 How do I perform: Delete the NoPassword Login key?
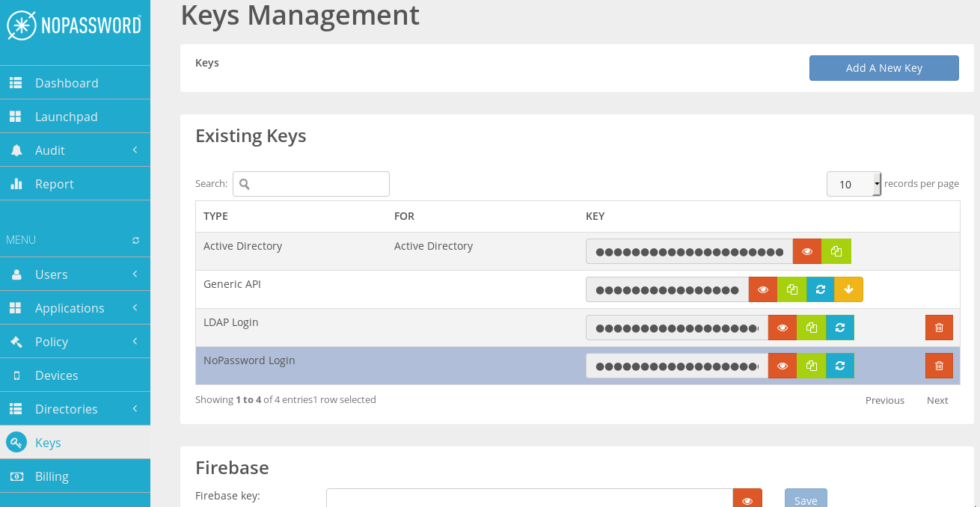[x=939, y=366]
